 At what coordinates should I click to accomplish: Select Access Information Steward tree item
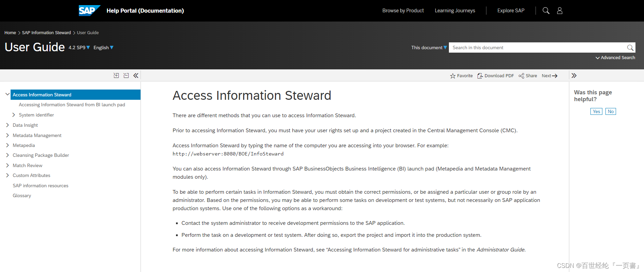coord(75,95)
